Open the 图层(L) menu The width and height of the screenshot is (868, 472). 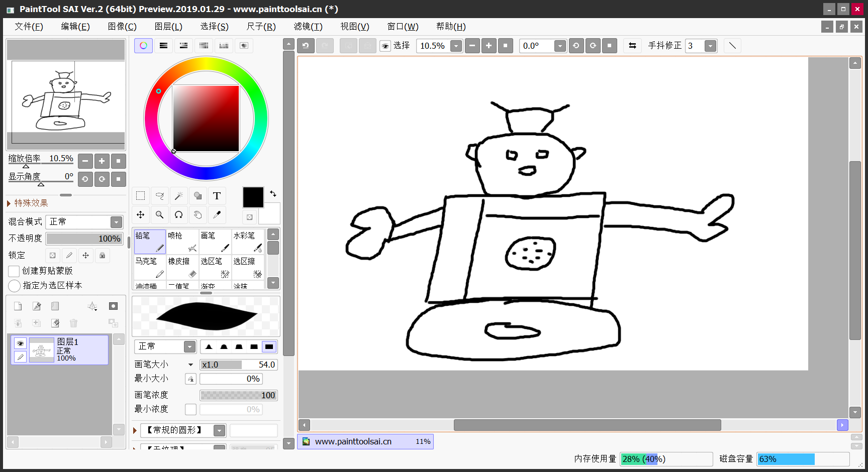point(168,27)
